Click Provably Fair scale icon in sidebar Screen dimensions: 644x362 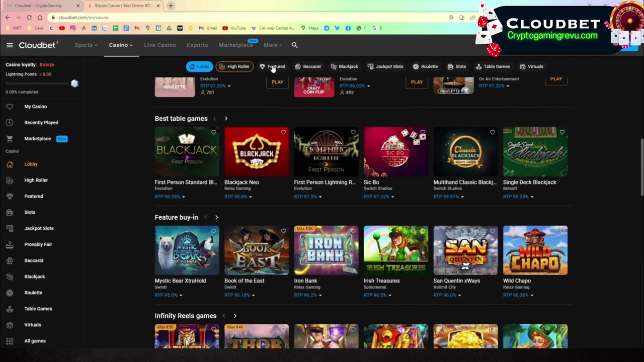tap(10, 245)
